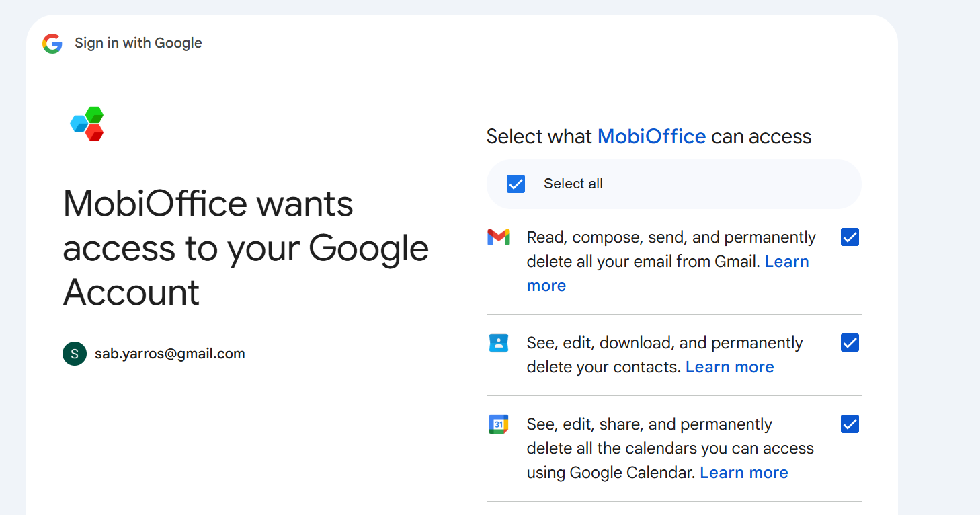Open Learn more for the Calendar permission

coord(743,473)
